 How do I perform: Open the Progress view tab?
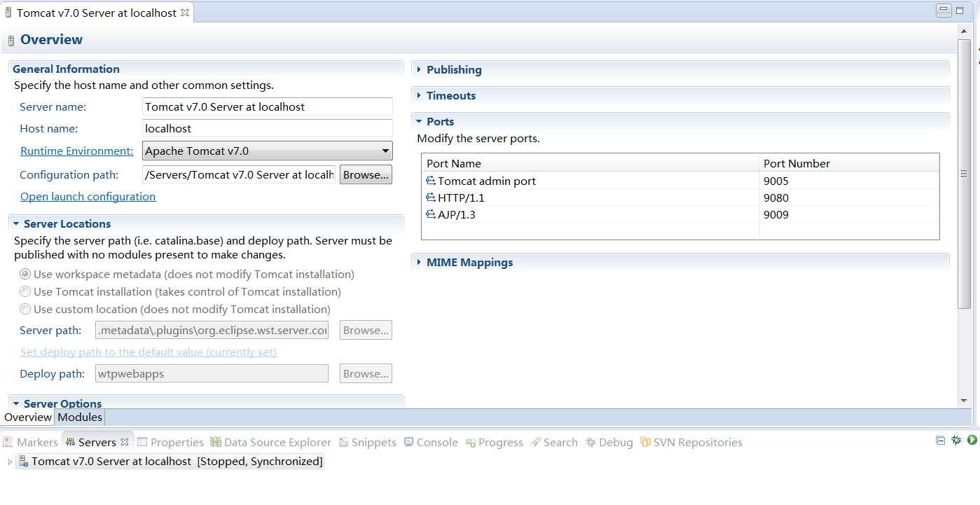coord(495,442)
